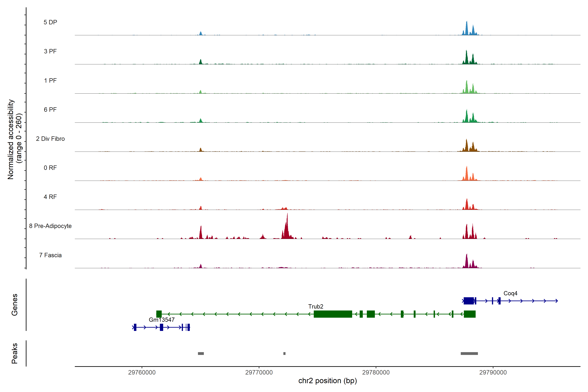This screenshot has width=588, height=392.
Task: Click the leftmost gray peak bar
Action: [x=201, y=353]
